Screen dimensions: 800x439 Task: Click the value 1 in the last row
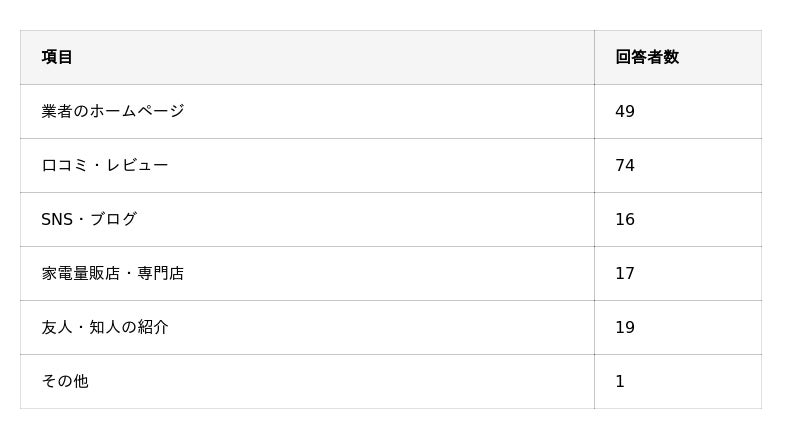620,381
